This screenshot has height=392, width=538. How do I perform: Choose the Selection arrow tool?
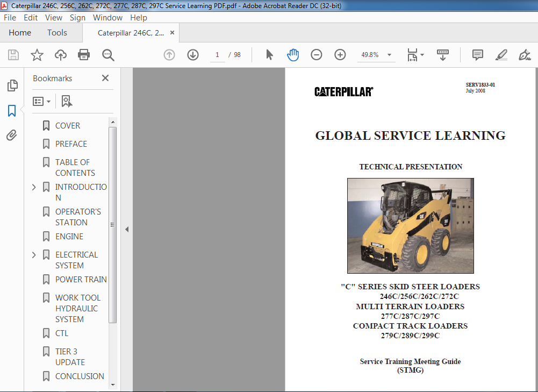click(x=269, y=55)
